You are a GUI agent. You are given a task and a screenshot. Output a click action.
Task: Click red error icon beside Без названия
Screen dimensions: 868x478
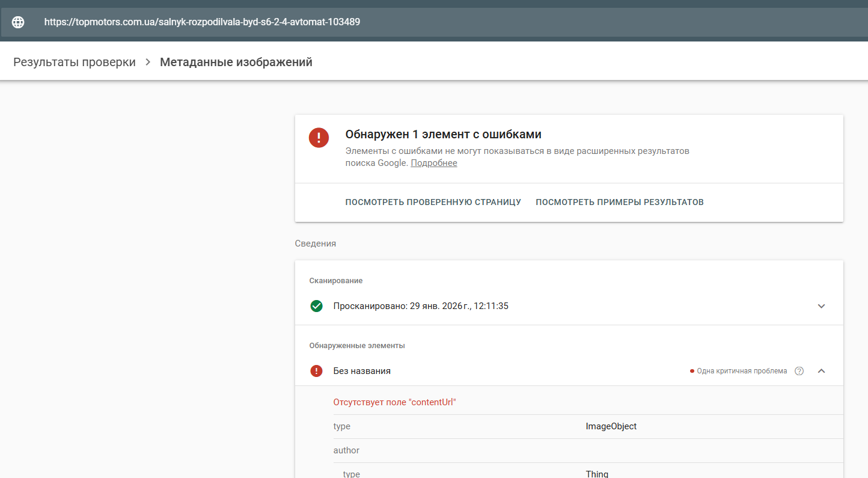pyautogui.click(x=316, y=371)
